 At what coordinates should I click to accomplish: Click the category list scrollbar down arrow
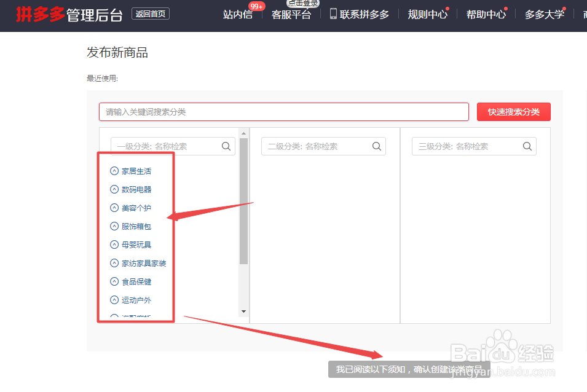point(243,312)
